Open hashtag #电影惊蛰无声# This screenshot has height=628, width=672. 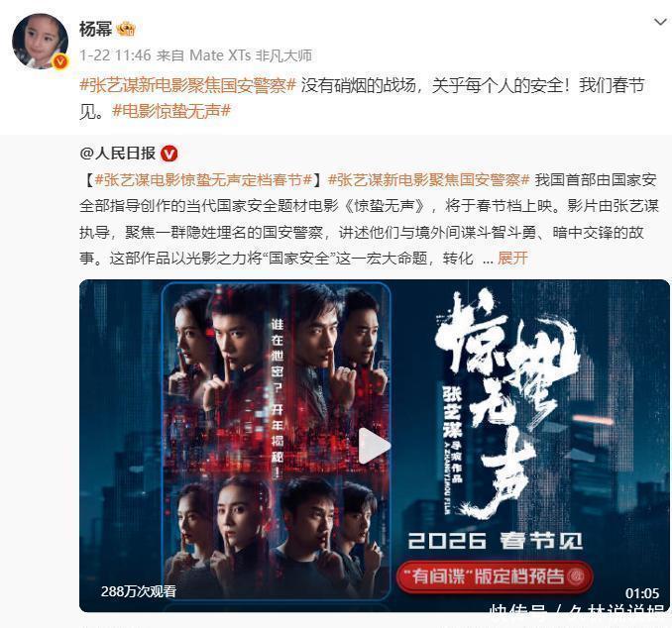[x=171, y=111]
